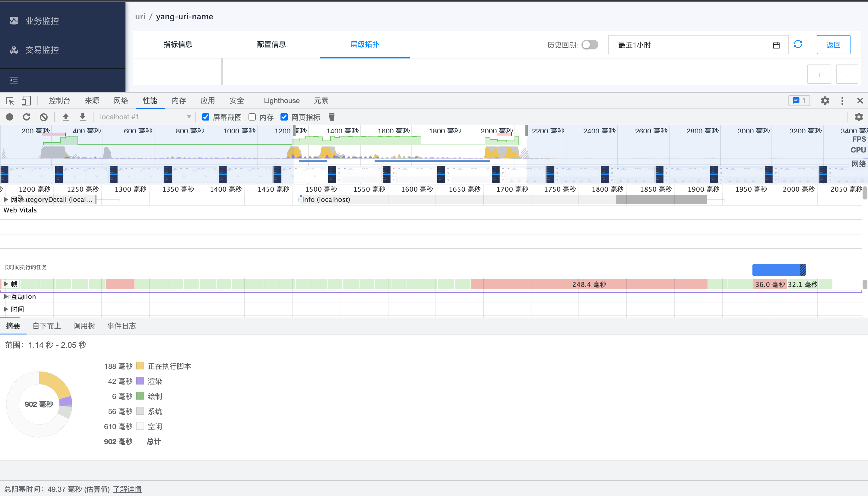This screenshot has height=496, width=868.
Task: Zoom in the topology with the + button
Action: click(x=819, y=74)
